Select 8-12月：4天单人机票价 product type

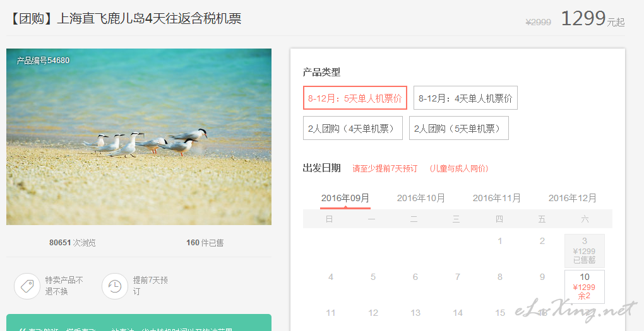(x=465, y=98)
